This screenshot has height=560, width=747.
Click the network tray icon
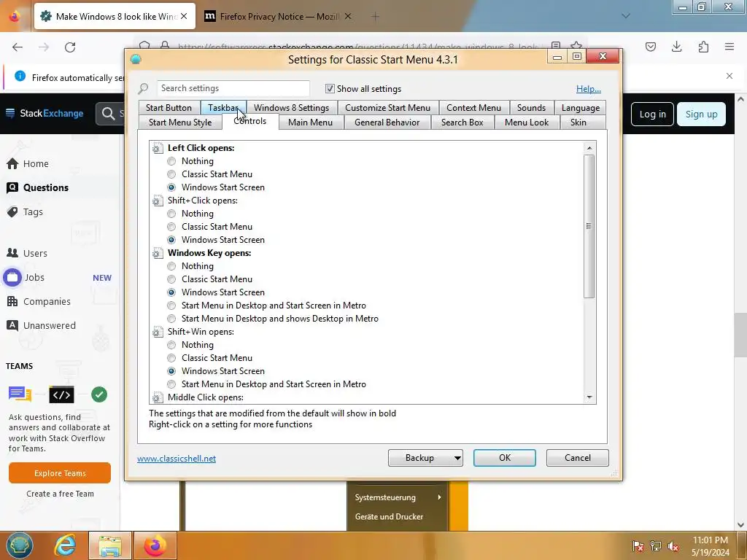click(656, 546)
